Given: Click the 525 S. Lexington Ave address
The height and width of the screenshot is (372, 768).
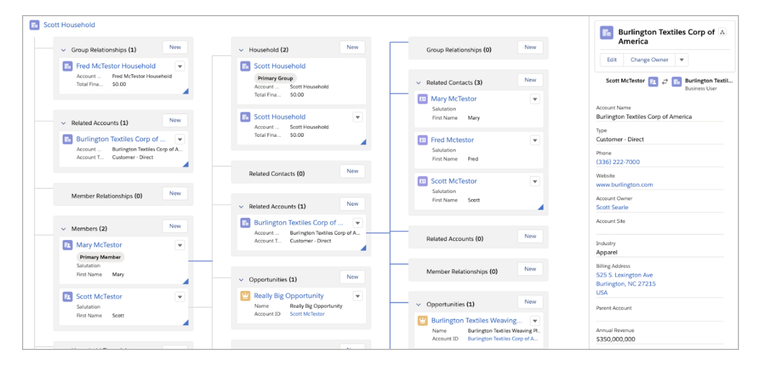Looking at the screenshot, I should point(624,275).
